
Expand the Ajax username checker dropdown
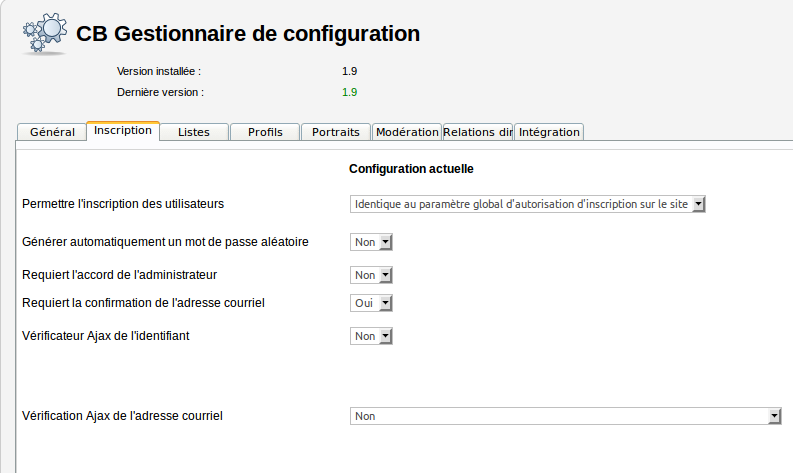pos(372,336)
